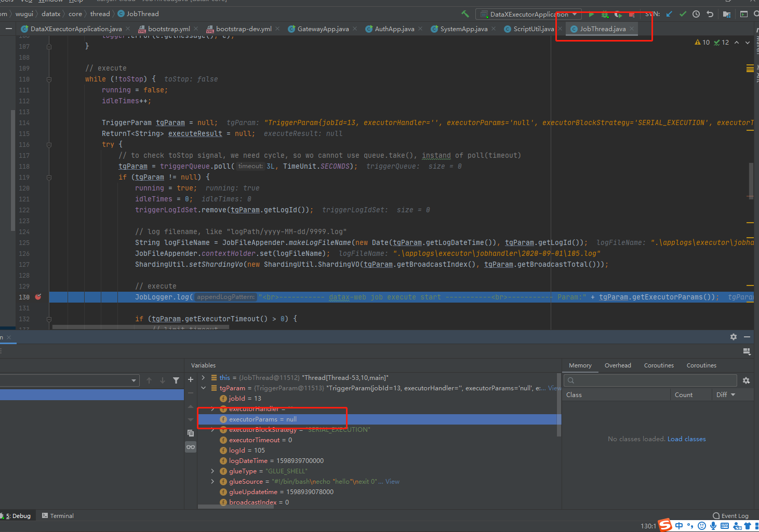Click the duplicate watch copy icon
Viewport: 759px width, 532px height.
point(191,433)
